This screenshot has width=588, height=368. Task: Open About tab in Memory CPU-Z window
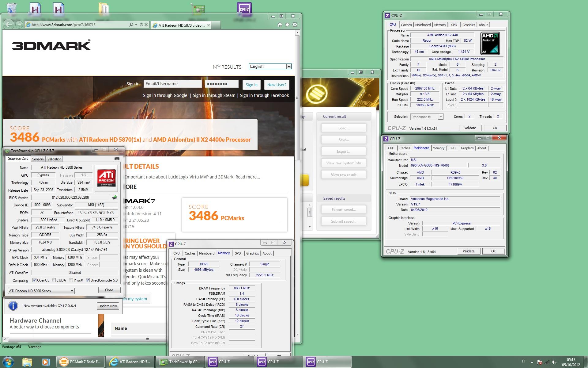tap(267, 253)
